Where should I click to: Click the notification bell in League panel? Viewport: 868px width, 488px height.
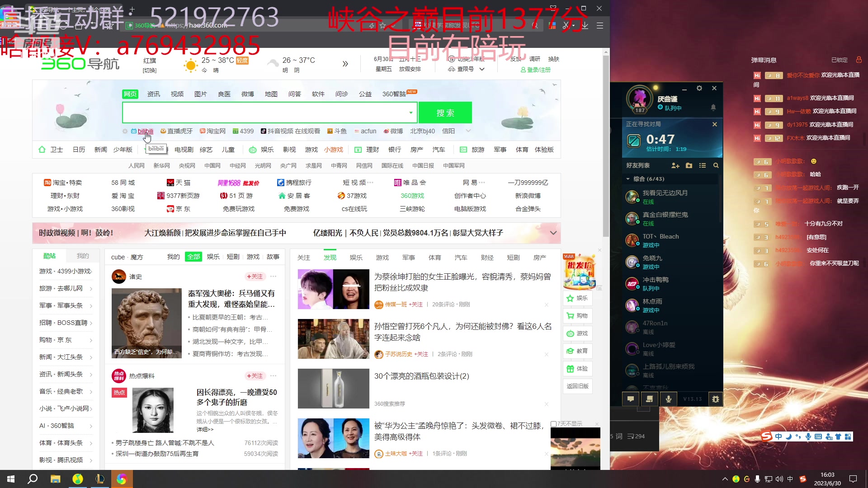(x=713, y=108)
